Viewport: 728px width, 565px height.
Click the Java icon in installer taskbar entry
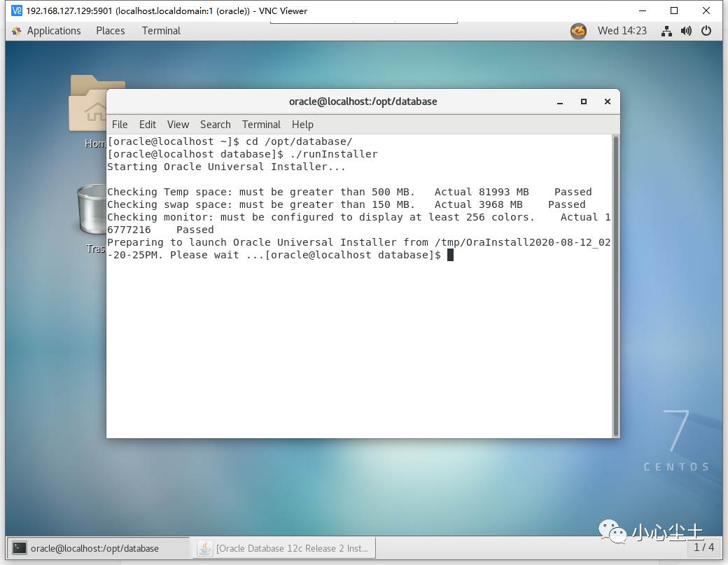tap(204, 548)
